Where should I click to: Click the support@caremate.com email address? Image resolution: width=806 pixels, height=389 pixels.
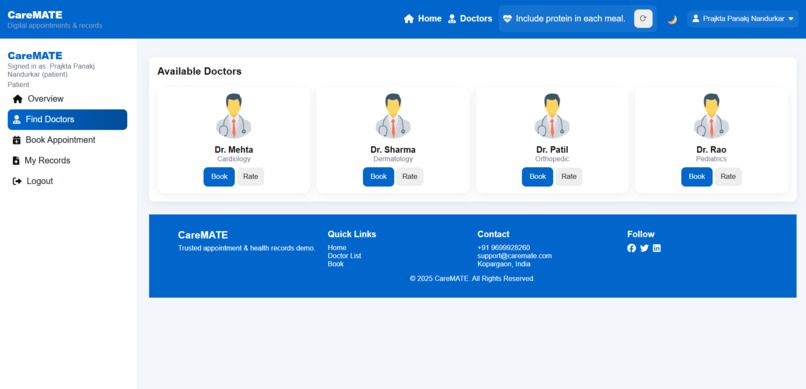(x=515, y=256)
